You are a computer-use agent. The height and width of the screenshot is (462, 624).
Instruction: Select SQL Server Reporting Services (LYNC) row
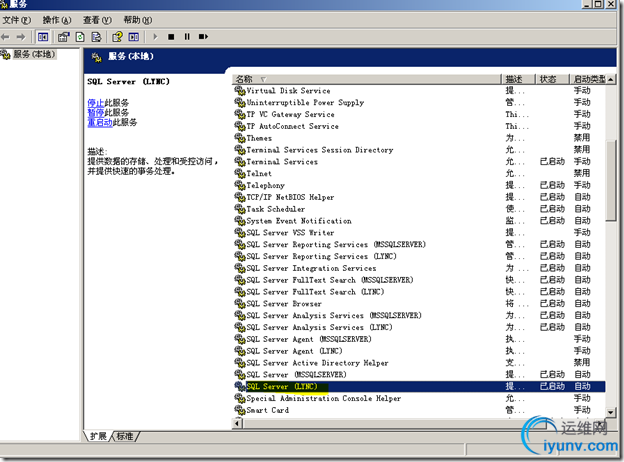click(x=419, y=256)
